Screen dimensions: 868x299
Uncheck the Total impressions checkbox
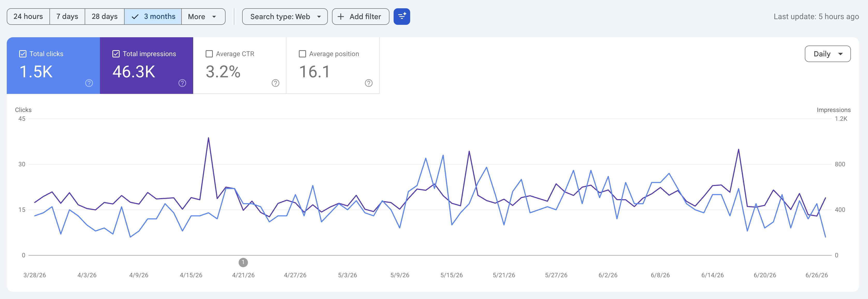pyautogui.click(x=116, y=54)
